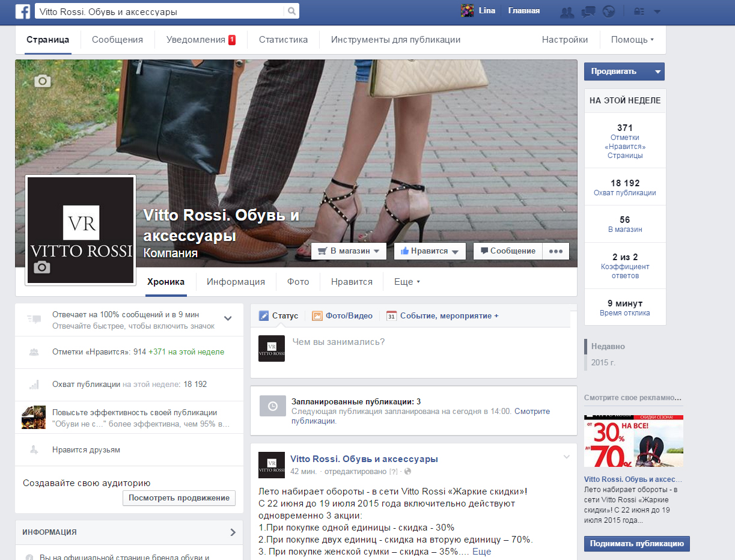Click 371 Отметки «Нравится» Страницы stat
This screenshot has width=735, height=560.
625,141
